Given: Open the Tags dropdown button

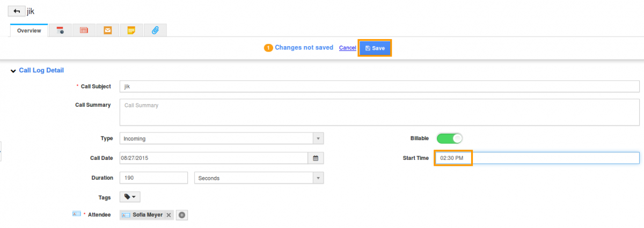Looking at the screenshot, I should [130, 197].
